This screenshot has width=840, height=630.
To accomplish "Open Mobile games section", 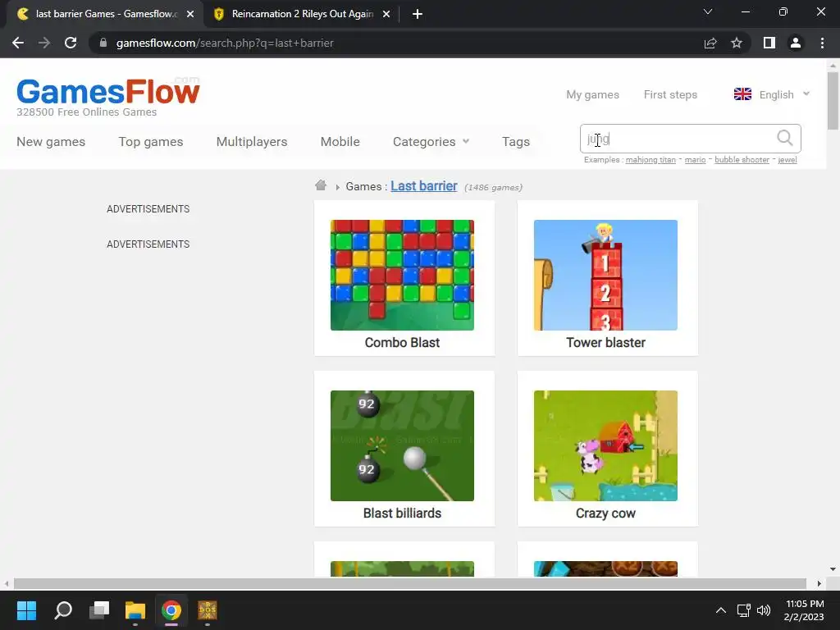I will [340, 141].
